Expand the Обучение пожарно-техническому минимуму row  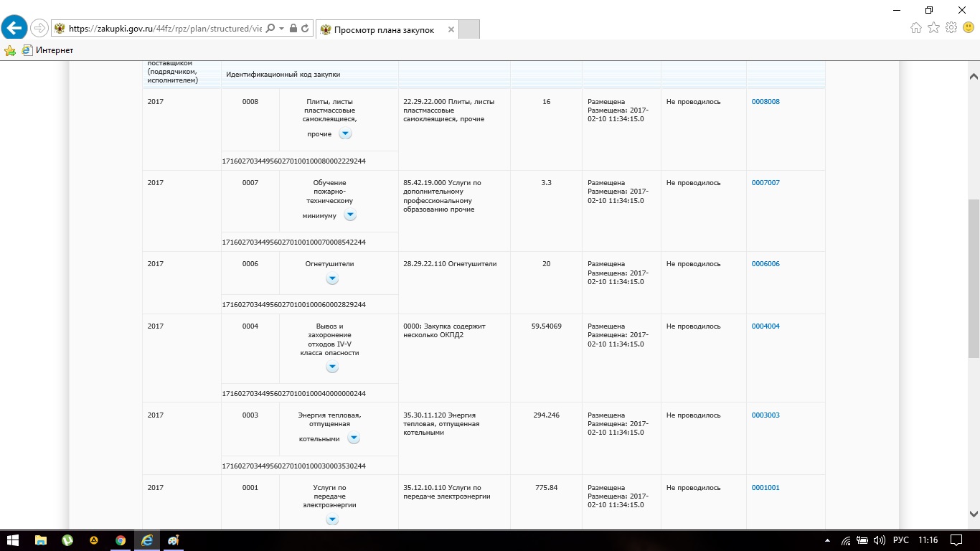pyautogui.click(x=349, y=215)
